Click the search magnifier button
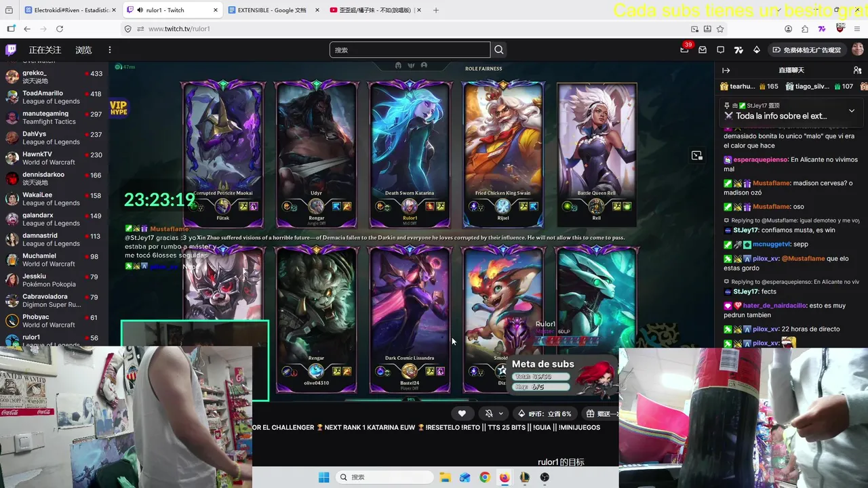868x488 pixels. click(x=499, y=49)
